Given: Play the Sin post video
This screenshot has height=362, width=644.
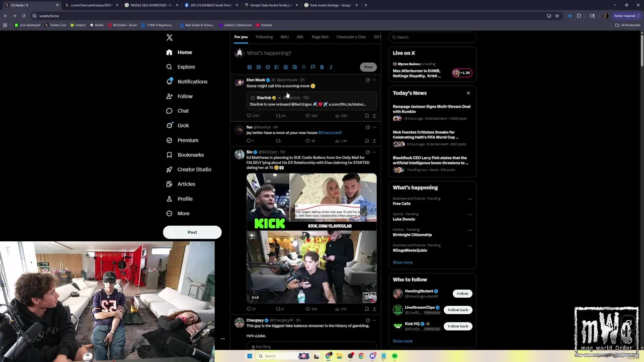Looking at the screenshot, I should (x=311, y=238).
